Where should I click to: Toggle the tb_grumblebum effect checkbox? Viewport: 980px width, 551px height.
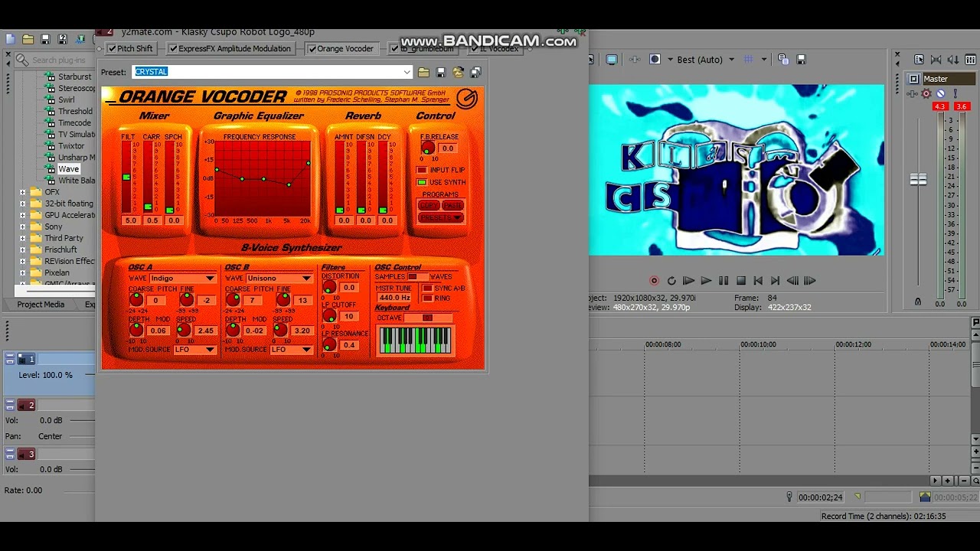tap(394, 49)
